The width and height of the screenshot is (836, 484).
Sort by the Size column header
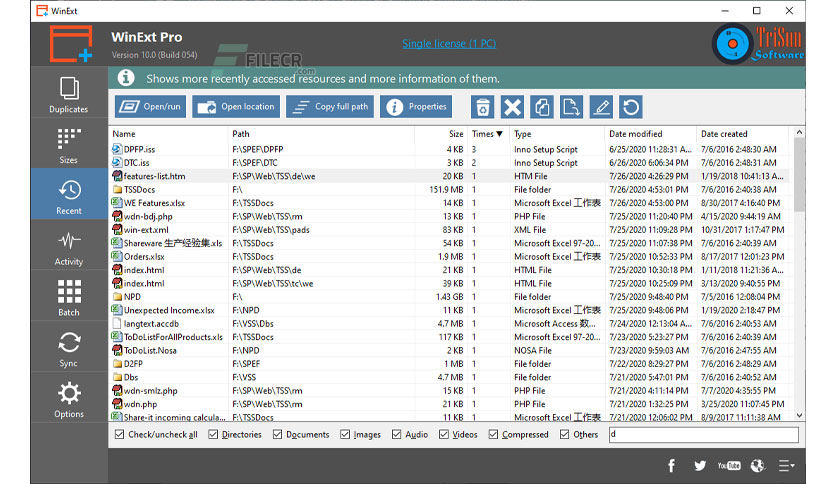coord(441,134)
